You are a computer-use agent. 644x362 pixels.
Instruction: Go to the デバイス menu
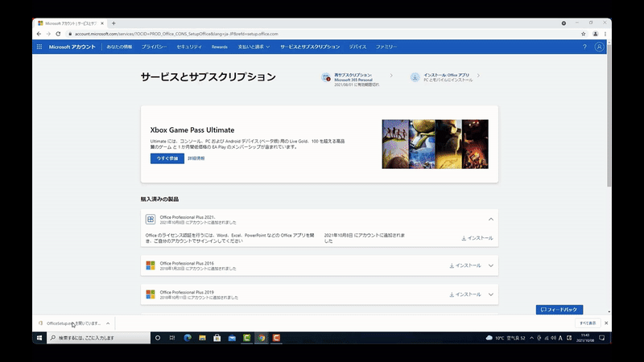click(357, 47)
